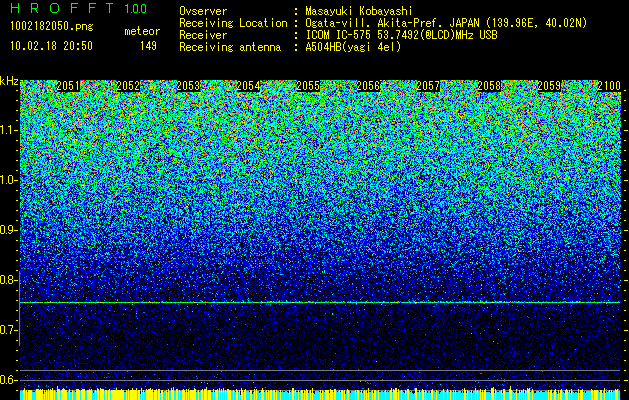The image size is (629, 400).
Task: Click the 2056 time marker
Action: (x=368, y=86)
